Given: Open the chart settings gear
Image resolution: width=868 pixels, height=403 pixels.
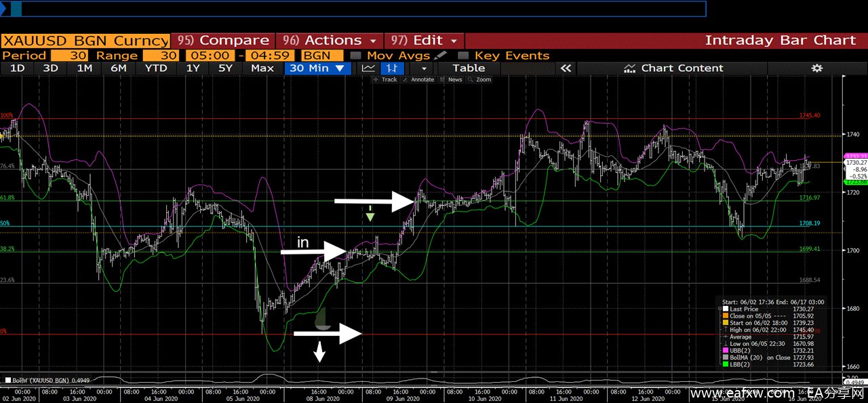Looking at the screenshot, I should [816, 68].
